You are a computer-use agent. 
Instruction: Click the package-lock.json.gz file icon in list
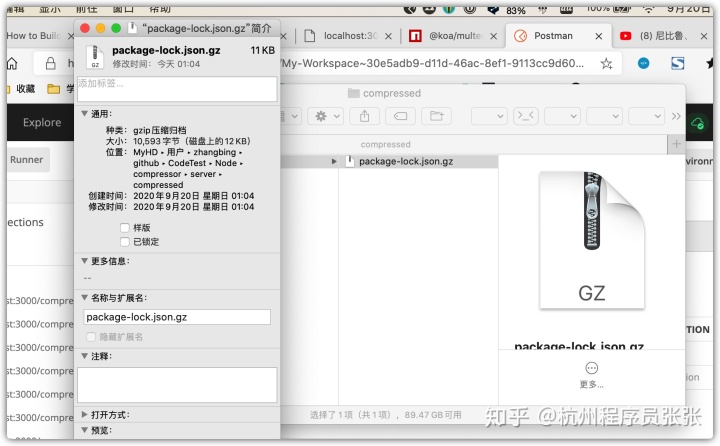pos(350,161)
